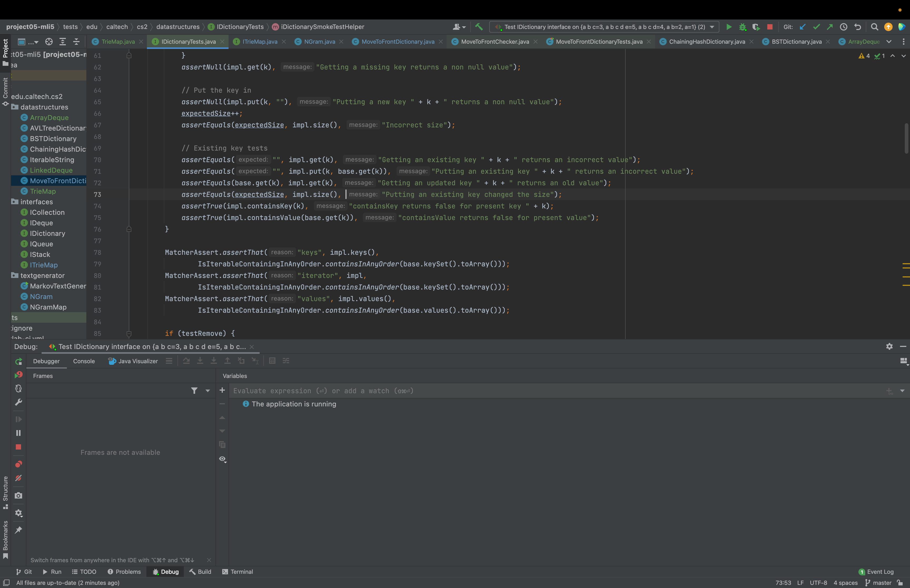This screenshot has height=588, width=910.
Task: Click the Git commit checkmark icon
Action: (x=817, y=27)
